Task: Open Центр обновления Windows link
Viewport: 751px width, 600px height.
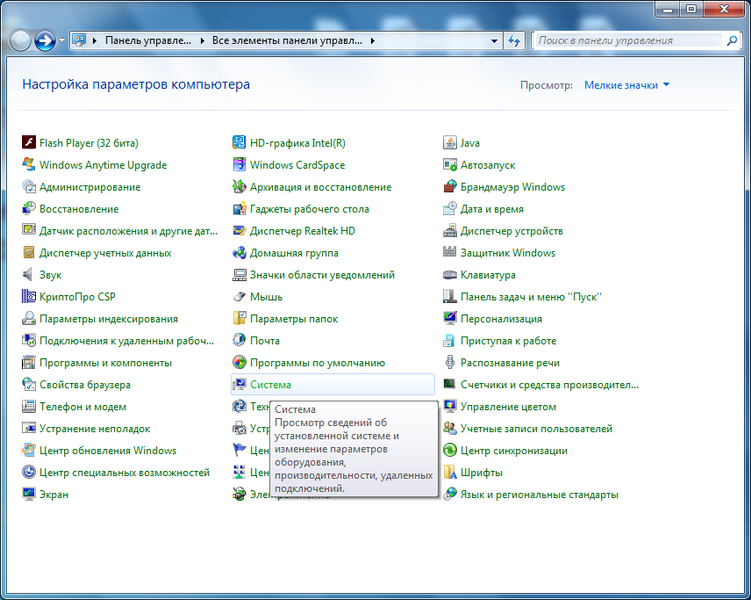Action: (108, 451)
